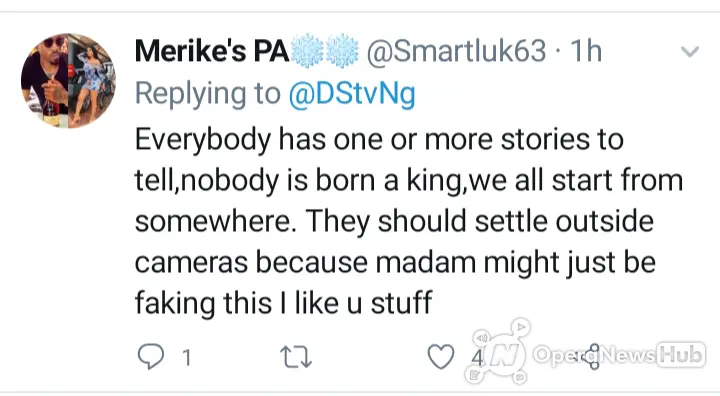
Task: Click the 1h timestamp of the tweet
Action: point(586,51)
